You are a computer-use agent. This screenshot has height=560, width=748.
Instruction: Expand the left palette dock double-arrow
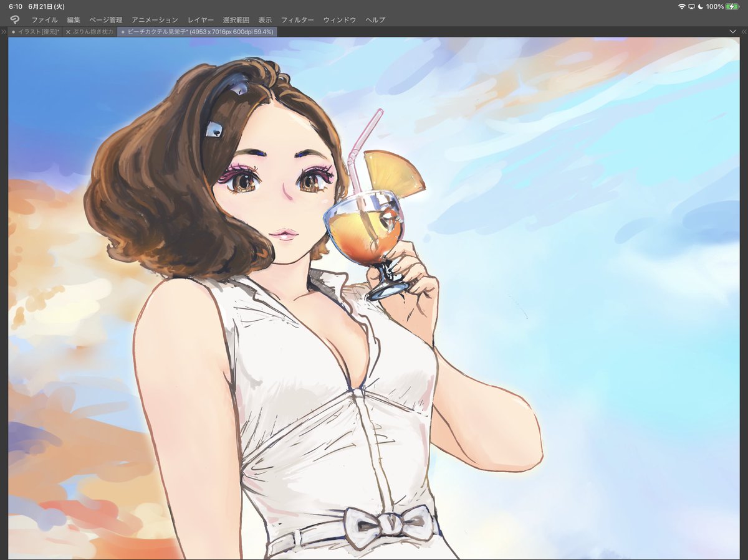[4, 31]
